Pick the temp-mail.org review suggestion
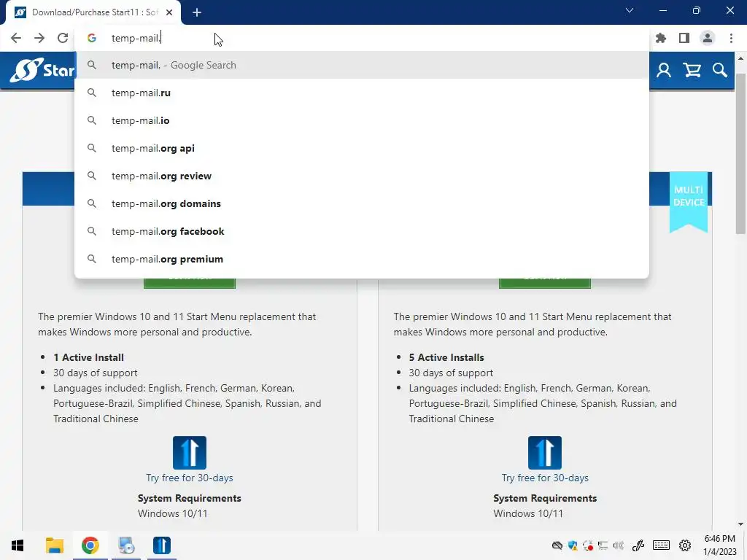Image resolution: width=747 pixels, height=560 pixels. coord(362,176)
